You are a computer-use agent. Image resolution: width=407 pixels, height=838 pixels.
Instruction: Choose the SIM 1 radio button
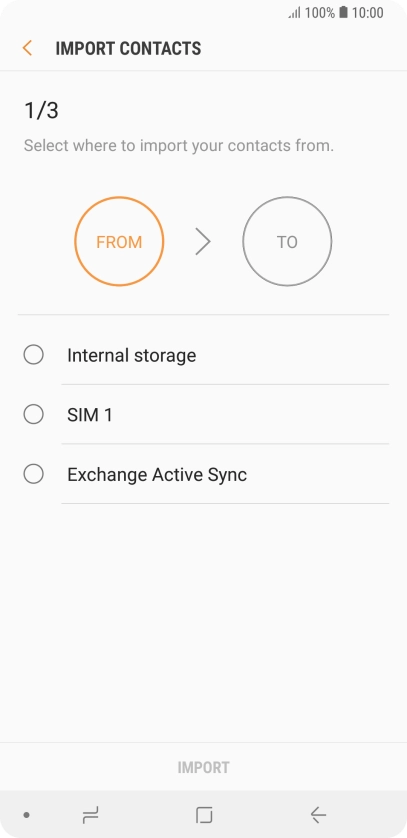click(34, 414)
